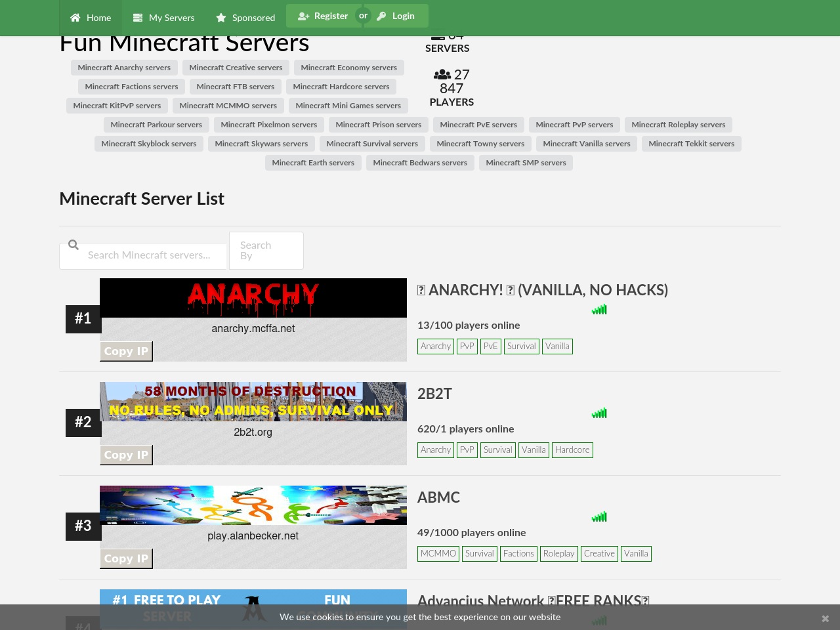Select the Roleplay tag on ABMC

(x=559, y=554)
